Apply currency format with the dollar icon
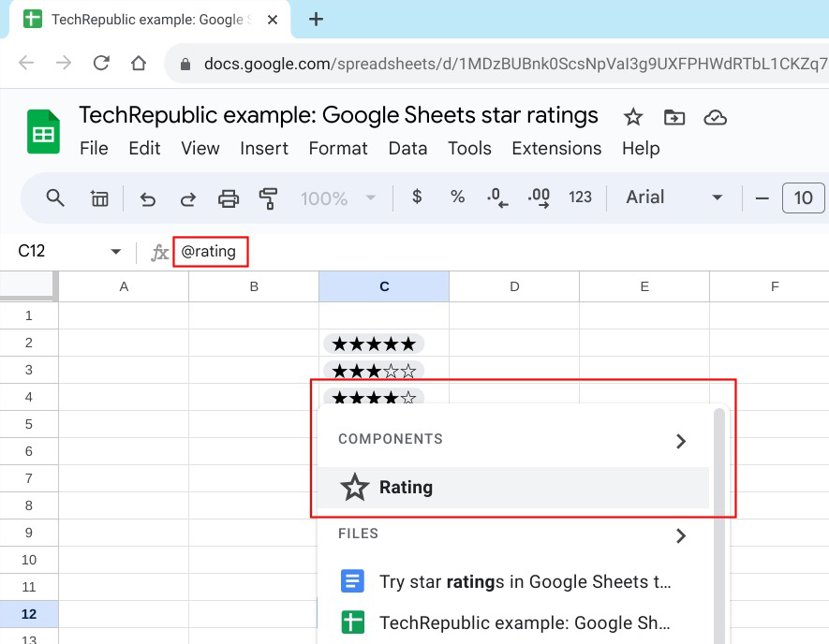 pos(416,198)
